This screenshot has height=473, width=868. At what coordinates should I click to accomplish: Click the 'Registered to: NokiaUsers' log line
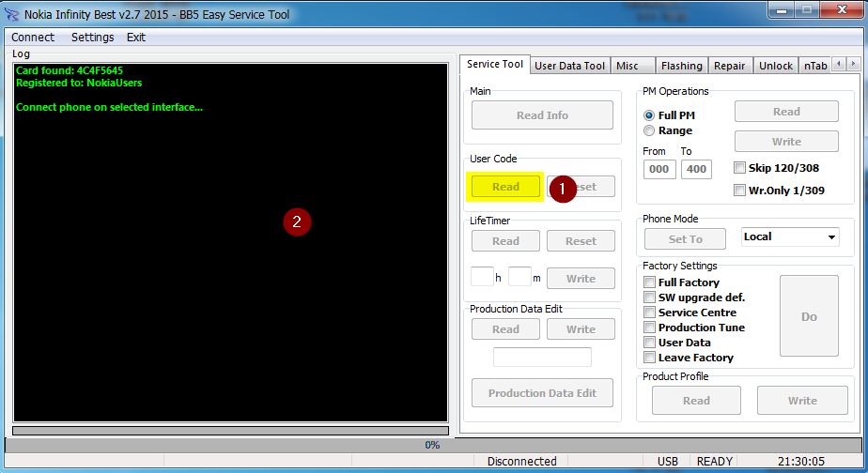point(79,83)
